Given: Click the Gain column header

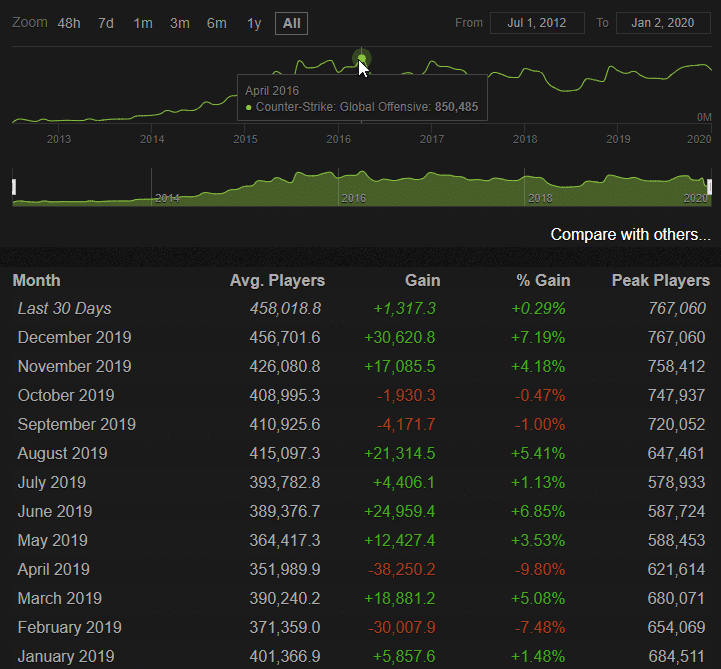Looking at the screenshot, I should pyautogui.click(x=423, y=280).
